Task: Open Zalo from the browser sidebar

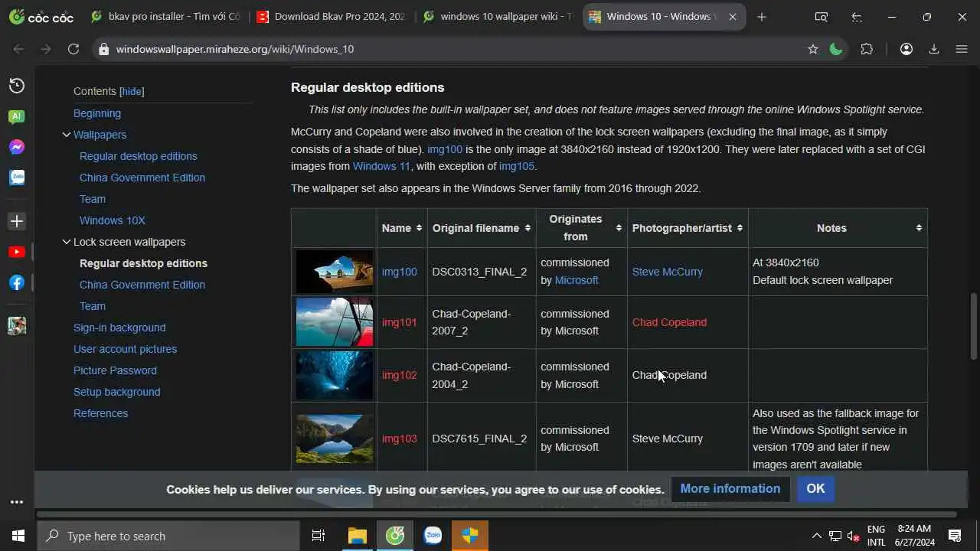Action: click(x=16, y=178)
